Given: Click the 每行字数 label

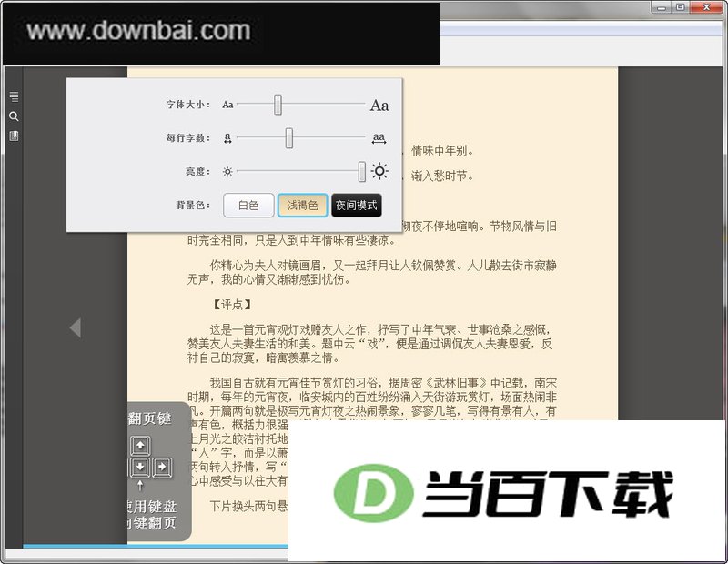Looking at the screenshot, I should [x=188, y=138].
